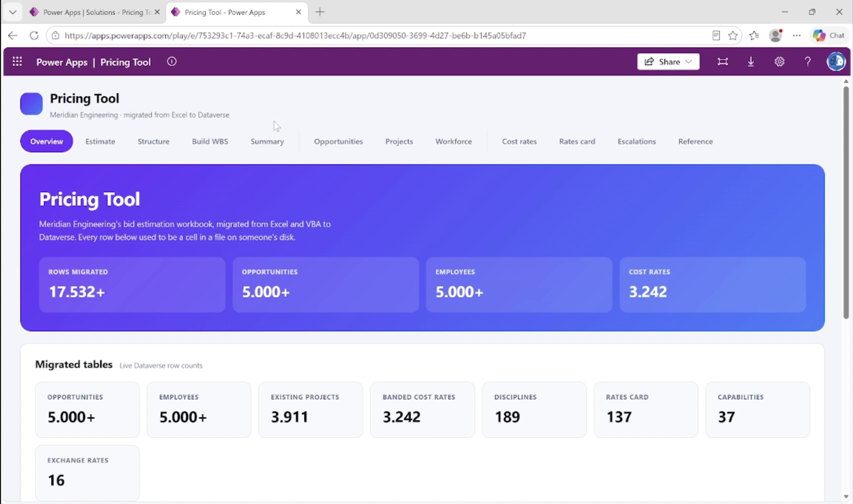853x504 pixels.
Task: Click the download icon in header
Action: (x=751, y=62)
